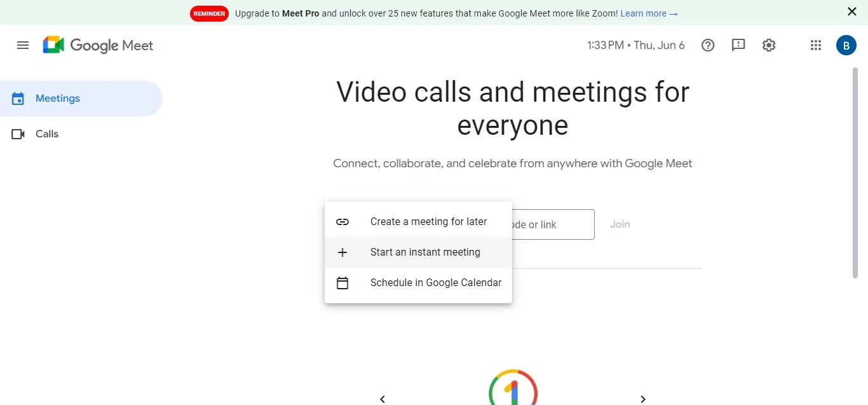Click the vertical page scrollbar
Viewport: 868px width, 405px height.
(855, 173)
